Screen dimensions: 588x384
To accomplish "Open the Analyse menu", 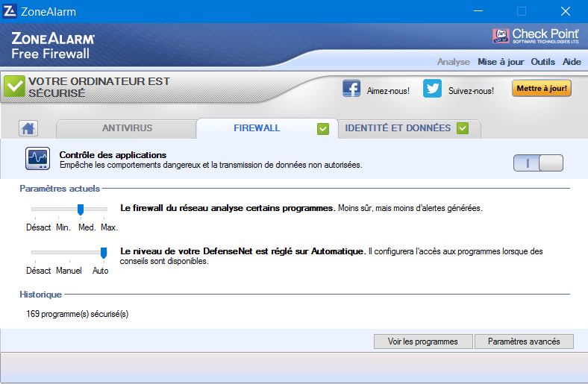I will [454, 62].
